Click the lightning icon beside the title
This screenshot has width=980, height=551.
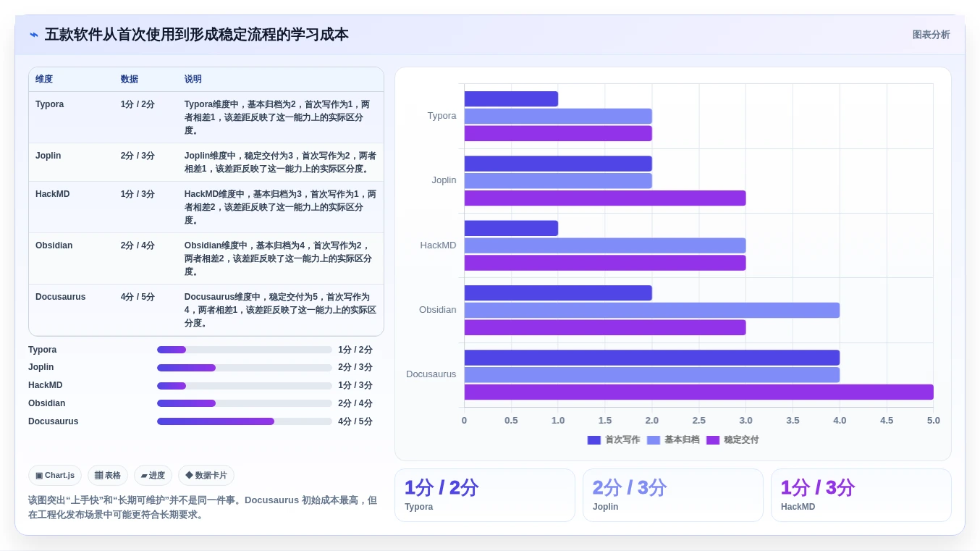(x=34, y=35)
